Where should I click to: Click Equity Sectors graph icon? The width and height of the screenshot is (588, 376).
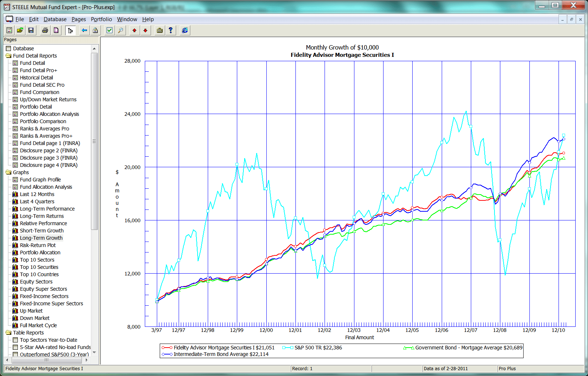pyautogui.click(x=15, y=282)
